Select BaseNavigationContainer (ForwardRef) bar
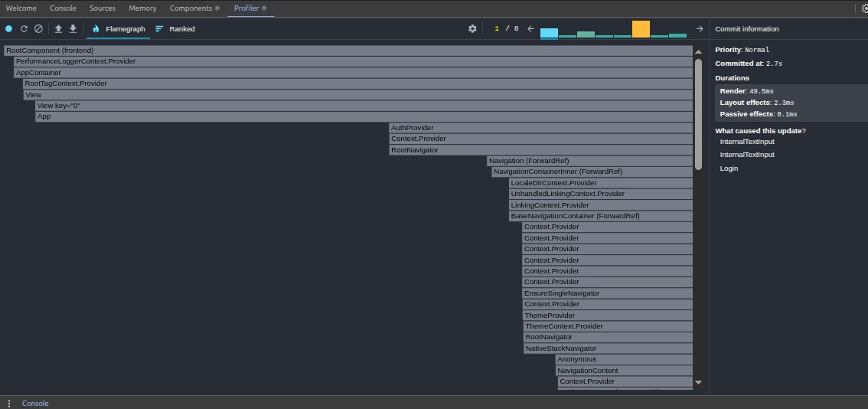 [x=601, y=215]
